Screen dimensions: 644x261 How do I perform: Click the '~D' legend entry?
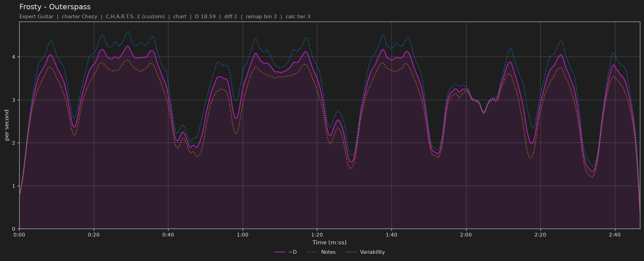286,252
